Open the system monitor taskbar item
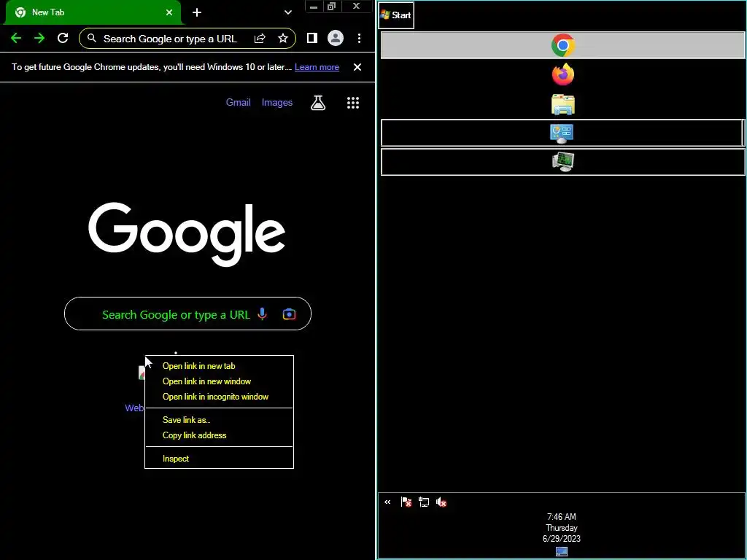 point(562,162)
